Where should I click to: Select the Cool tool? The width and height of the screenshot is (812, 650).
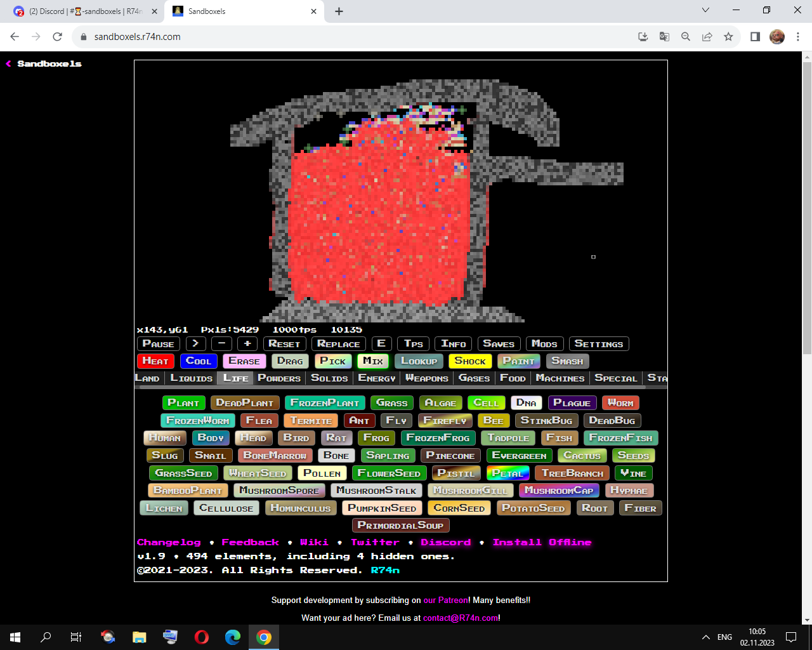199,361
